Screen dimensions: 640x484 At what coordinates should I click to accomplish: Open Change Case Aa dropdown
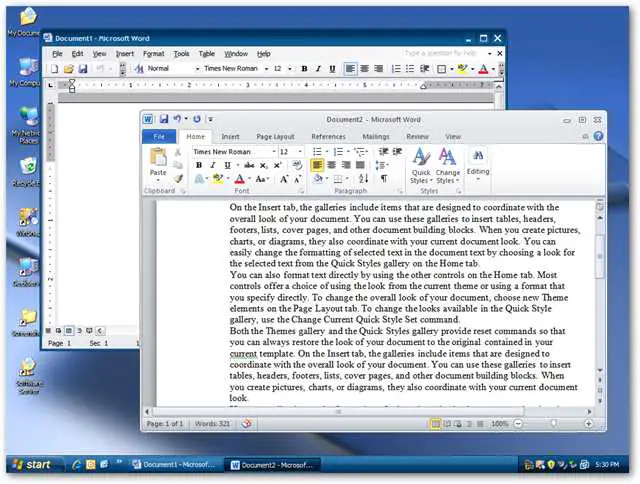pyautogui.click(x=262, y=179)
